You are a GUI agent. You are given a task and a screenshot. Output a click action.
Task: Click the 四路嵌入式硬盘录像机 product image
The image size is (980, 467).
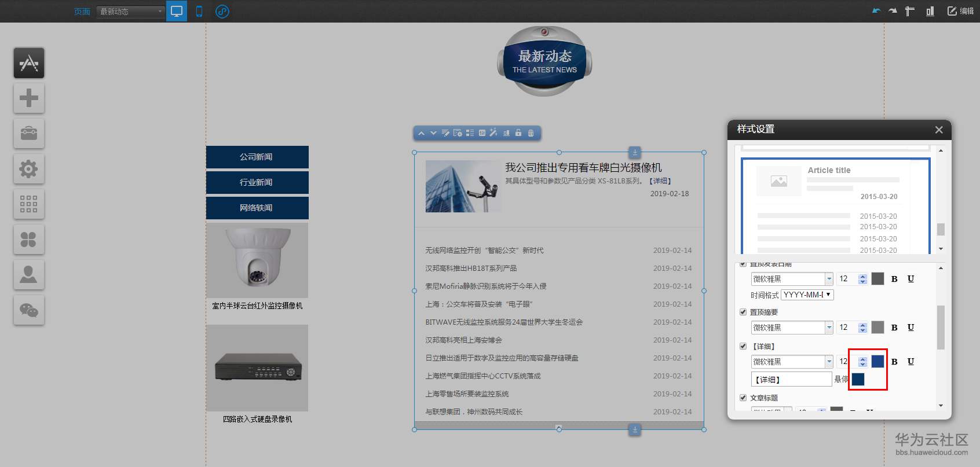[x=257, y=368]
